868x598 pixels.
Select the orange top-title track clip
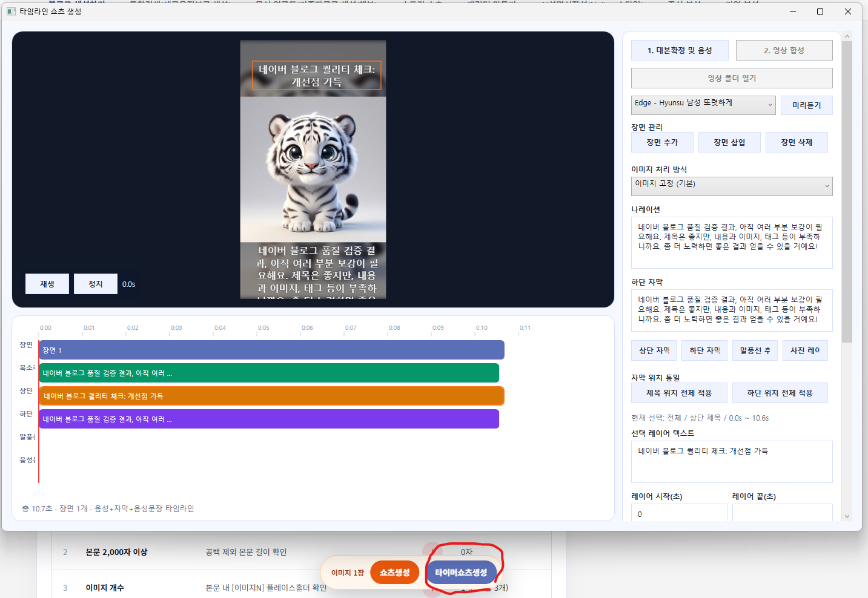(x=271, y=396)
